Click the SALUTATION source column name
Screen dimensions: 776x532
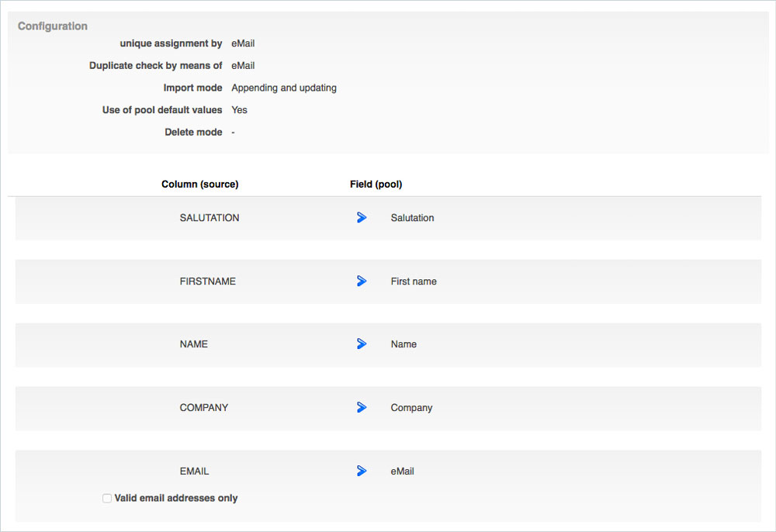point(210,218)
